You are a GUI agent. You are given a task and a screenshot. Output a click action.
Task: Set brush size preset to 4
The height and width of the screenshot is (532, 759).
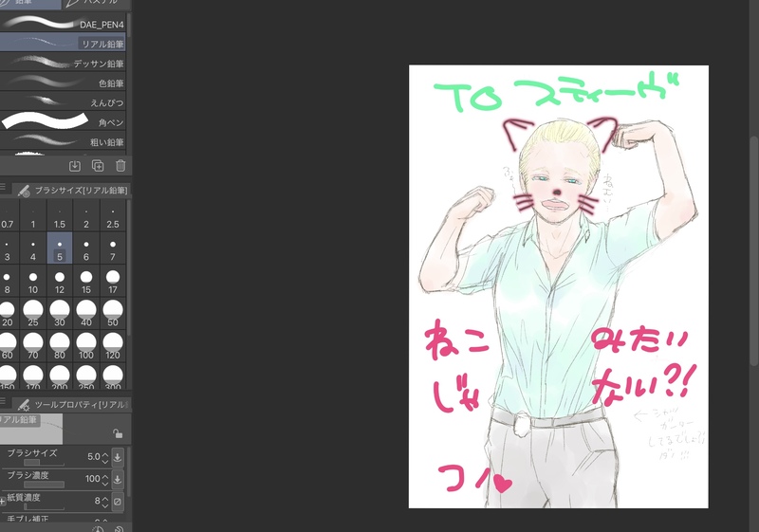coord(33,248)
